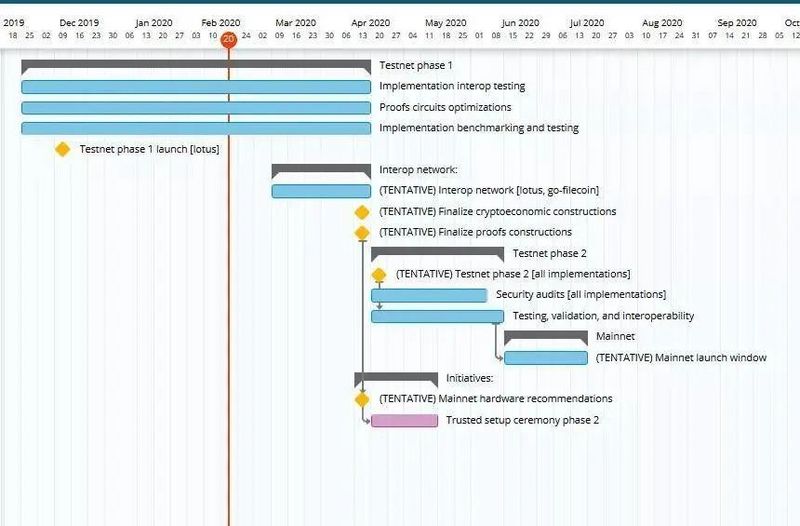Click the Feb 2020 month header
Screen dimensions: 800x526
pyautogui.click(x=220, y=23)
